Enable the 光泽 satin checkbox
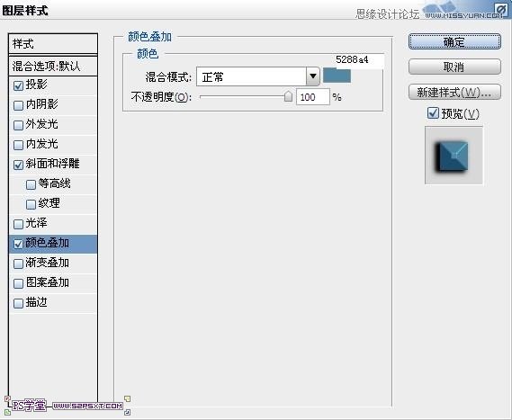Screen dimensions: 512x420 [x=18, y=224]
